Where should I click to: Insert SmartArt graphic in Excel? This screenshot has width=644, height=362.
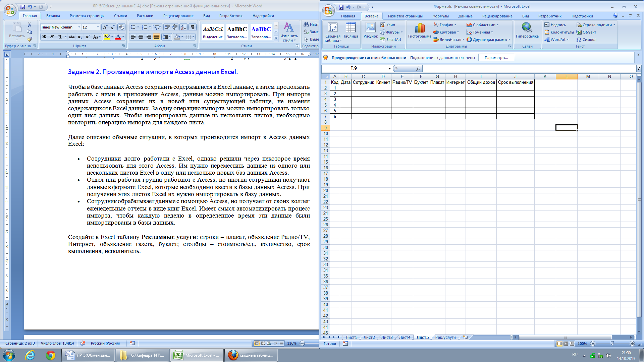(x=391, y=40)
